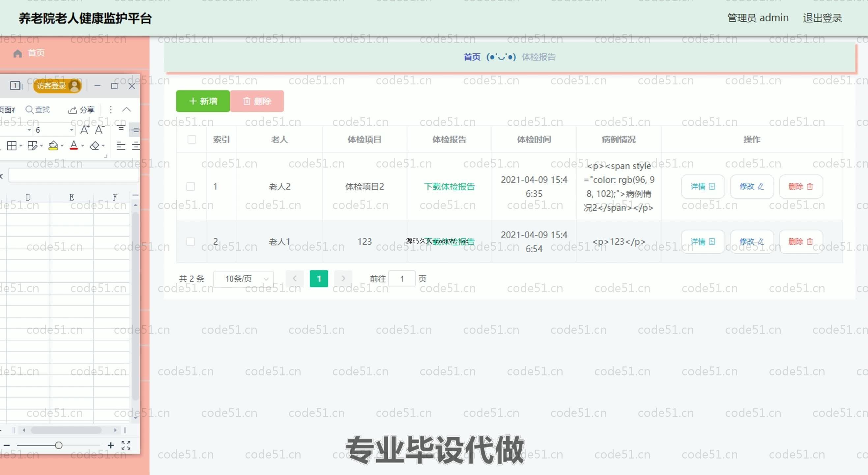Image resolution: width=868 pixels, height=475 pixels.
Task: Click the spreadsheet formula bar input
Action: tap(73, 175)
